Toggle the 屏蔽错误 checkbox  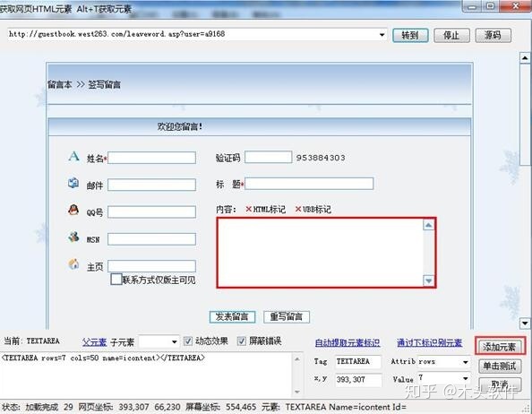tap(241, 341)
